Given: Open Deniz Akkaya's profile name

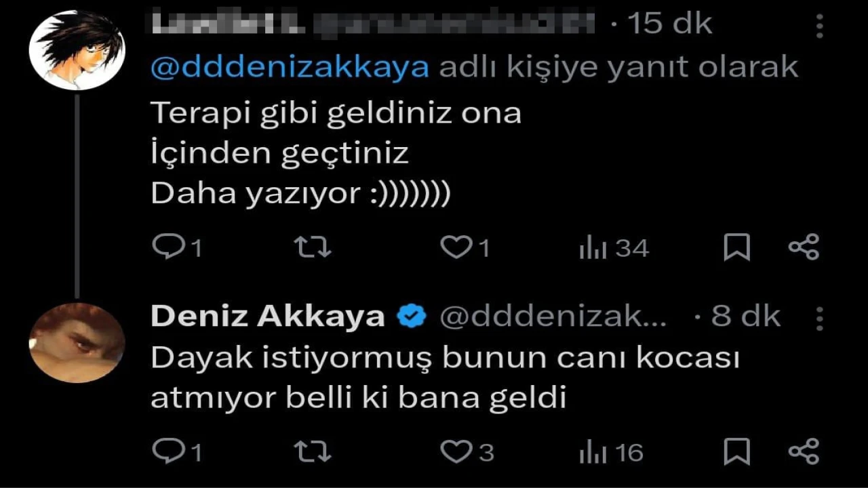Looking at the screenshot, I should (267, 317).
